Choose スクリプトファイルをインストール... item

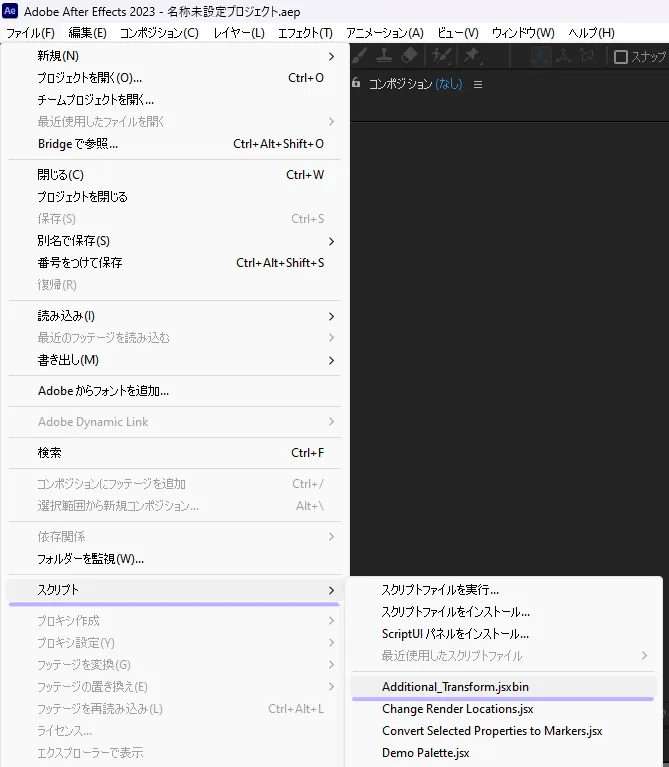504,612
